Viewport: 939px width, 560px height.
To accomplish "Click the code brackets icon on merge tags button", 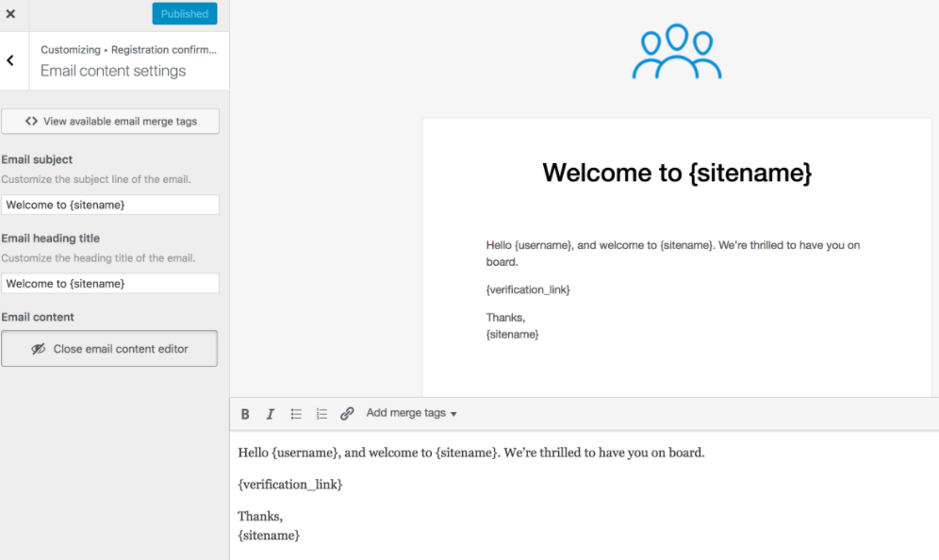I will pos(31,121).
